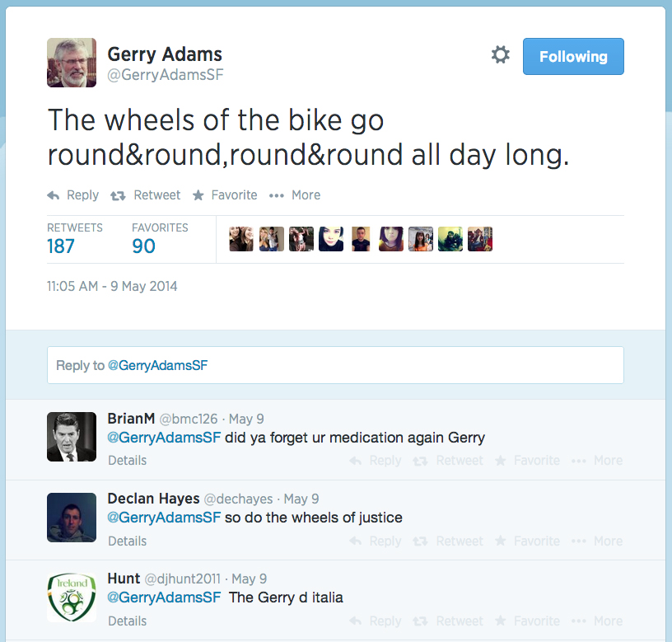
Task: Click the Reply arrow under main tweet
Action: (x=72, y=195)
